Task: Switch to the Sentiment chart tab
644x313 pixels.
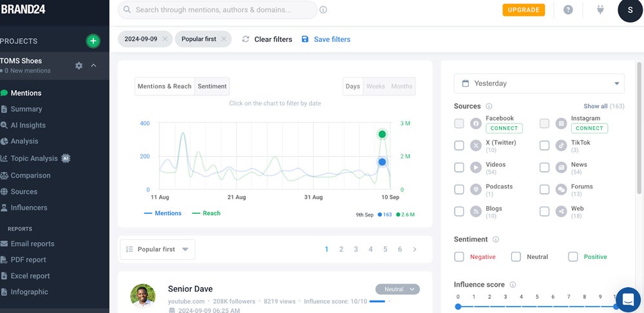Action: (212, 86)
